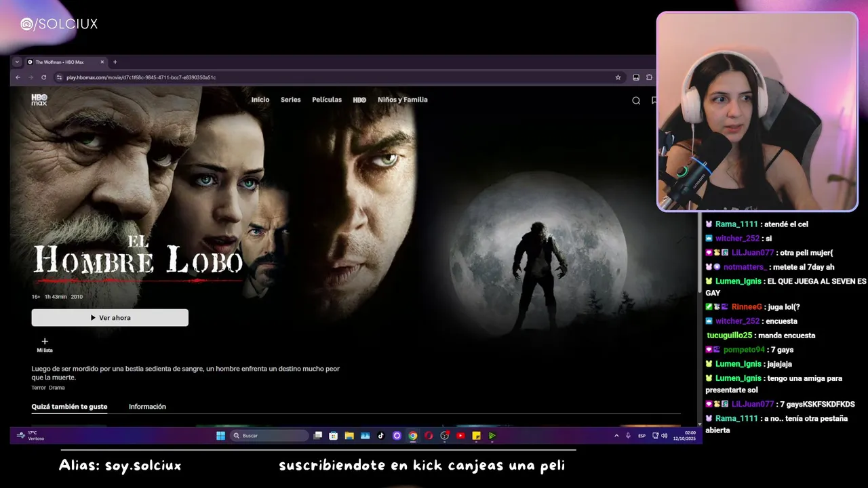
Task: Click chat username Rama_1111 in atendé message
Action: click(x=737, y=224)
